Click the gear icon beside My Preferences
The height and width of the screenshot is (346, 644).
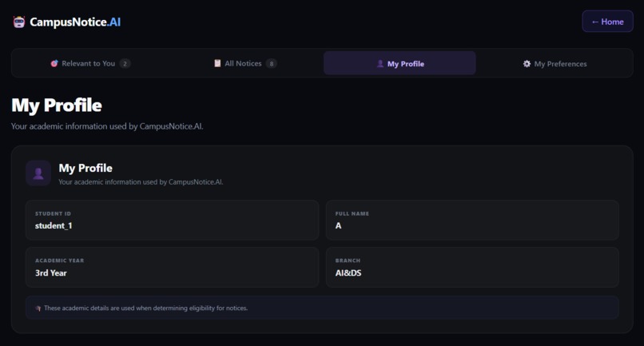527,64
